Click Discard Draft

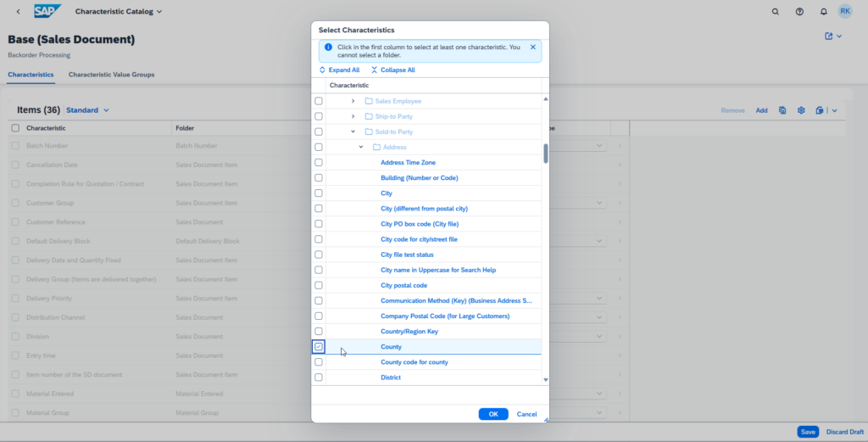(x=845, y=432)
